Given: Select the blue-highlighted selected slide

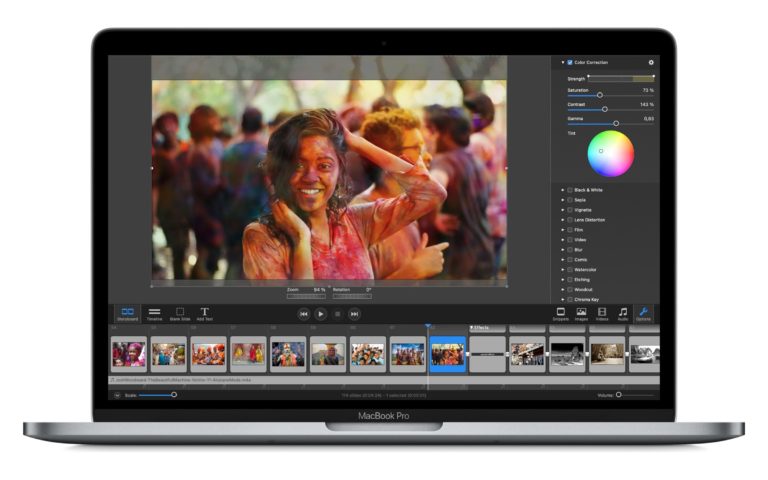Looking at the screenshot, I should pos(448,354).
